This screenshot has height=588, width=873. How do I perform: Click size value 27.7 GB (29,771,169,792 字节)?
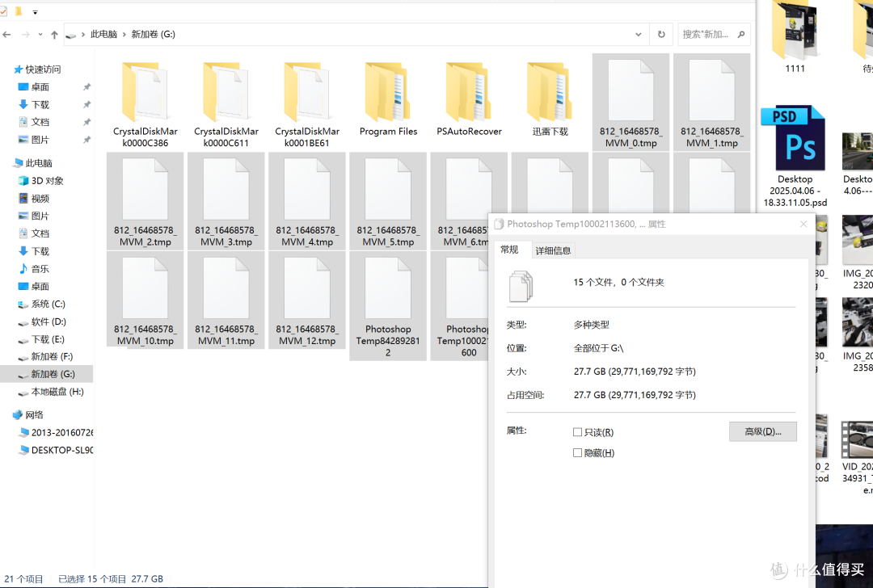635,372
